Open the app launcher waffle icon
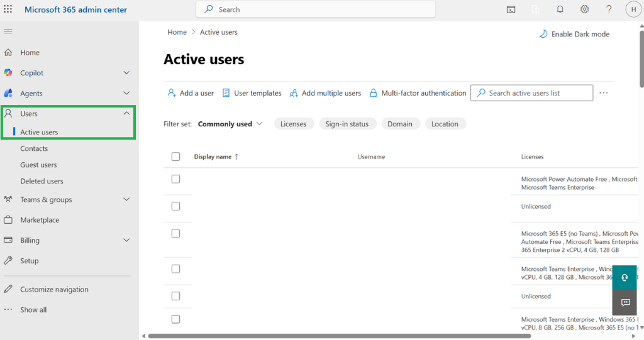This screenshot has width=644, height=340. click(8, 9)
